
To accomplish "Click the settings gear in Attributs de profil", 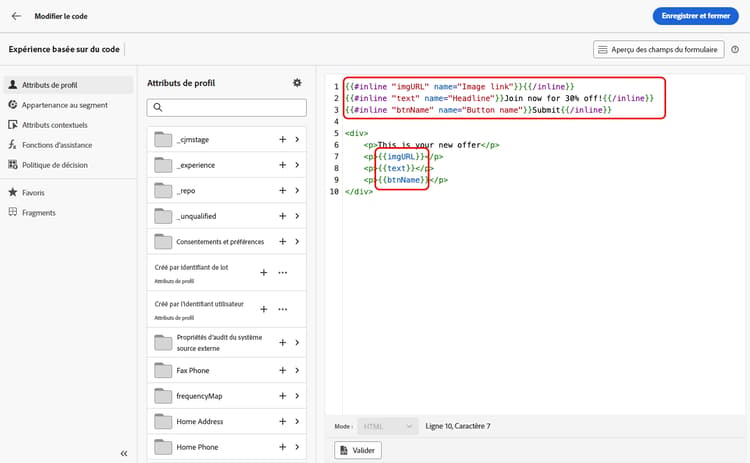I will 297,83.
